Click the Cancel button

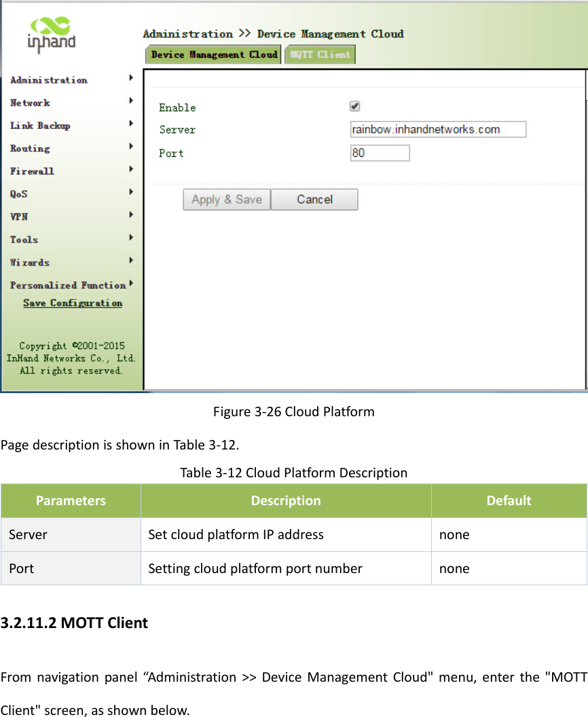click(314, 199)
